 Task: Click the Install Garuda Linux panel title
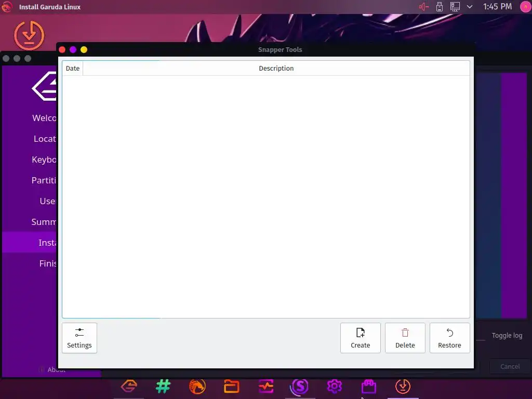pos(50,7)
